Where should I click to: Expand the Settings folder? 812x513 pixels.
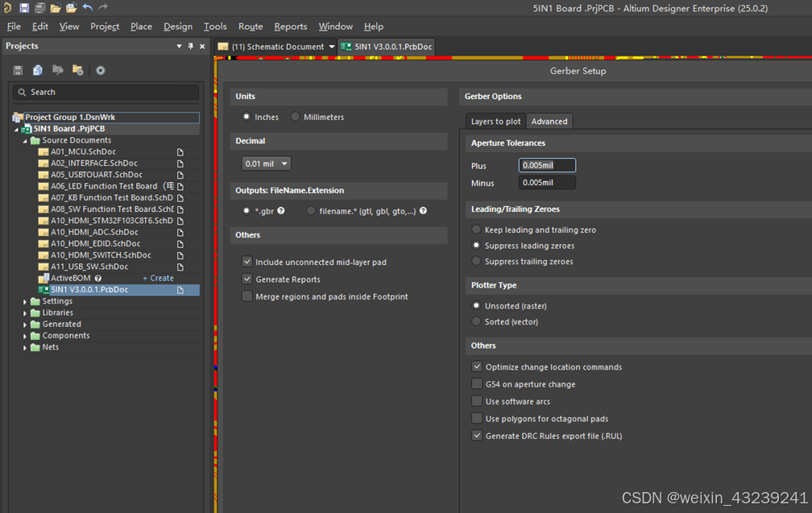pos(25,301)
